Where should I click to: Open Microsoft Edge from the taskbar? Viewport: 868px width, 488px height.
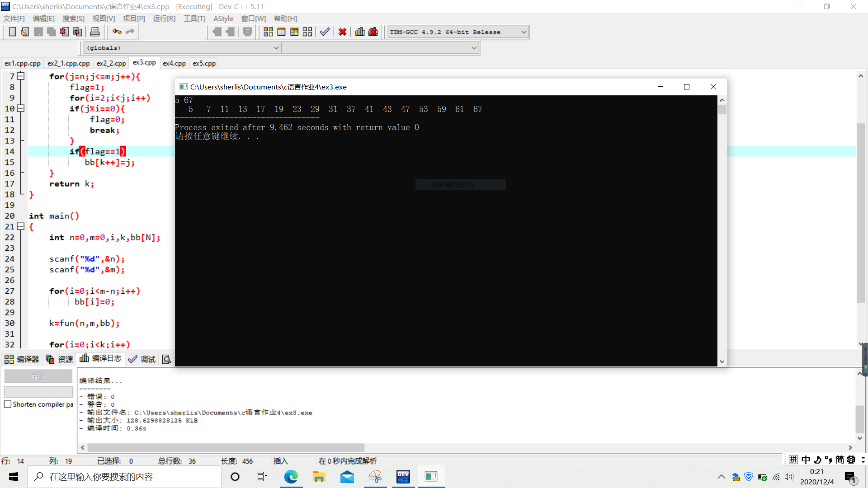tap(291, 477)
